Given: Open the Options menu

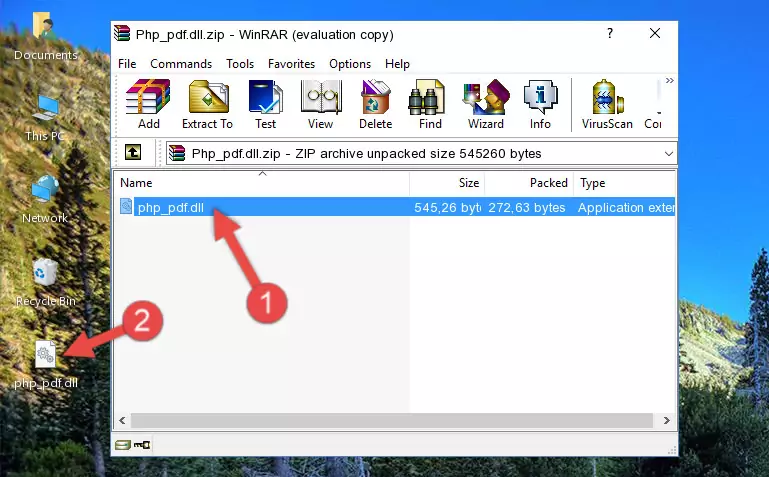Looking at the screenshot, I should pos(350,64).
